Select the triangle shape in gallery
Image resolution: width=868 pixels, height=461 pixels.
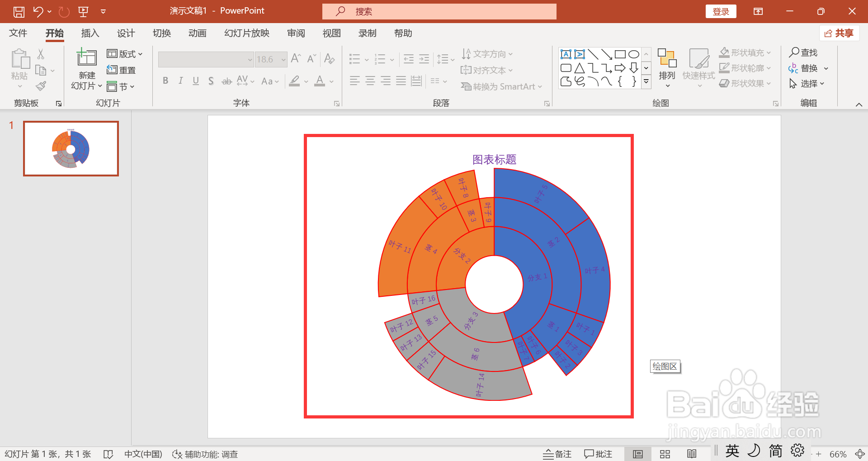(x=580, y=68)
